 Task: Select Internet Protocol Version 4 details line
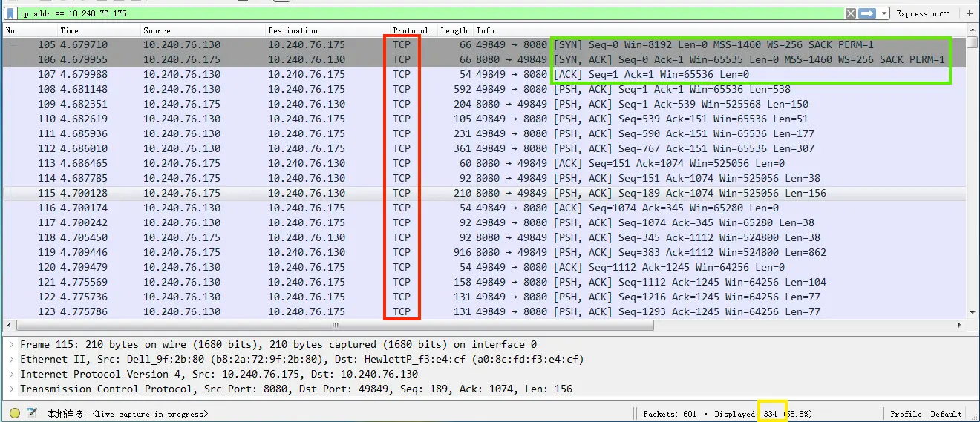219,374
